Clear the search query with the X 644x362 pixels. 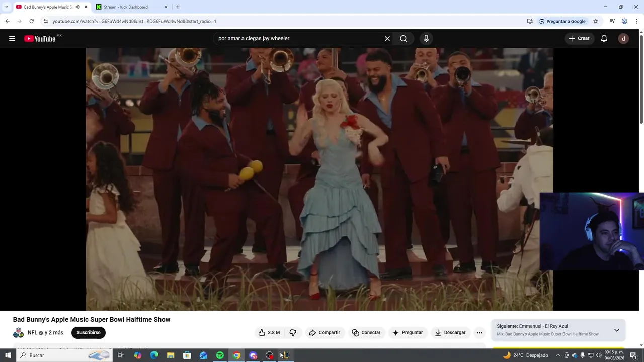pyautogui.click(x=387, y=39)
